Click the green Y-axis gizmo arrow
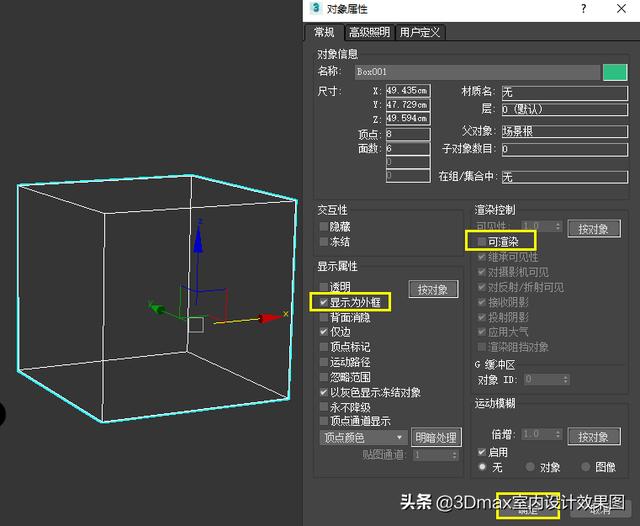This screenshot has width=640, height=526. click(157, 308)
